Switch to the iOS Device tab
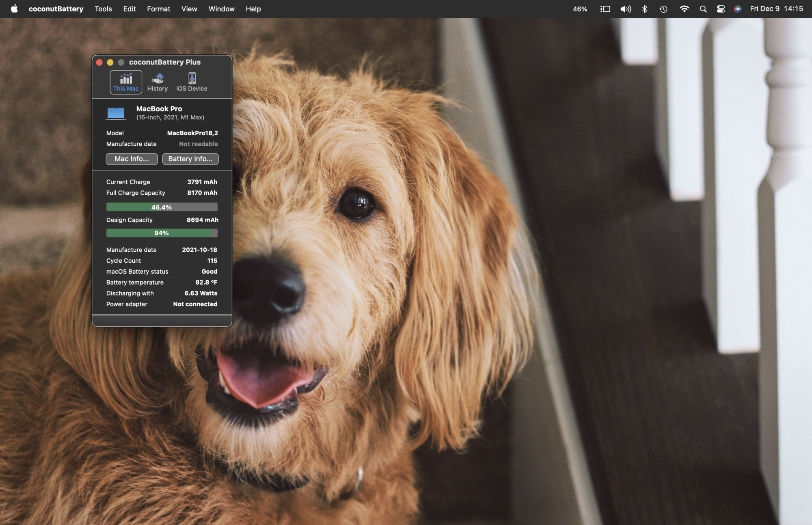 click(192, 82)
